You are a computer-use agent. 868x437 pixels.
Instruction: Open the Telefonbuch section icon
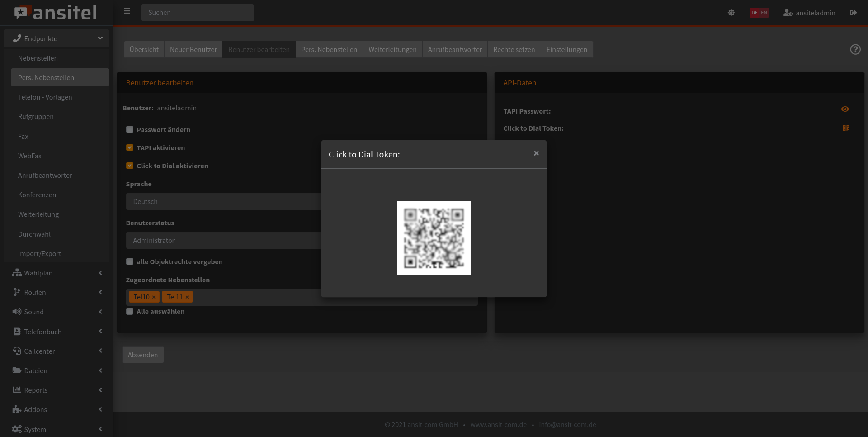[x=17, y=331]
